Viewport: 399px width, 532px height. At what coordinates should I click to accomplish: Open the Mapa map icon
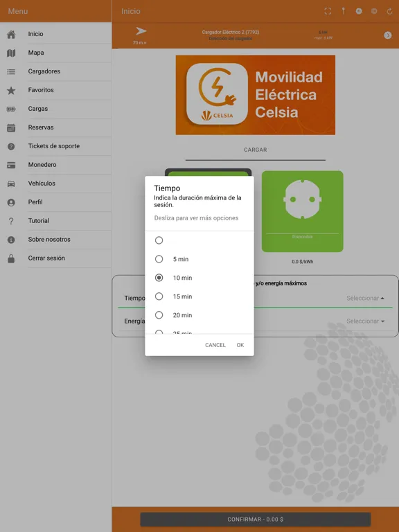(x=11, y=53)
